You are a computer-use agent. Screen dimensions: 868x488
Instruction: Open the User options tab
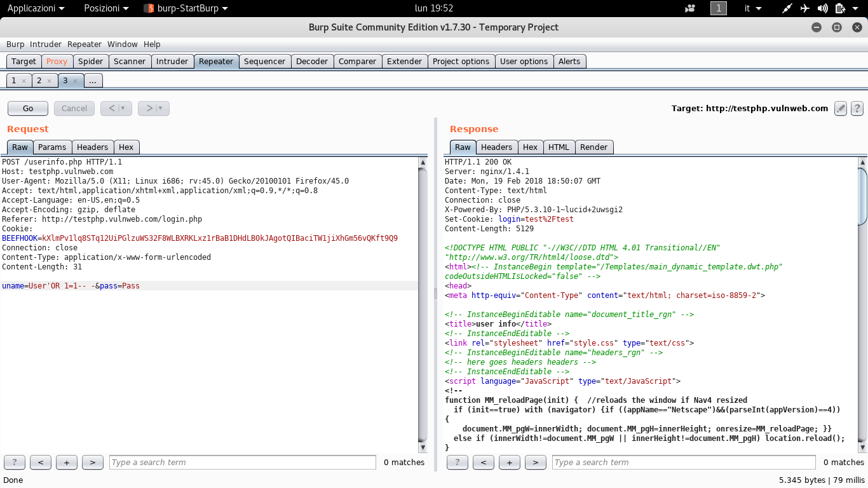524,62
